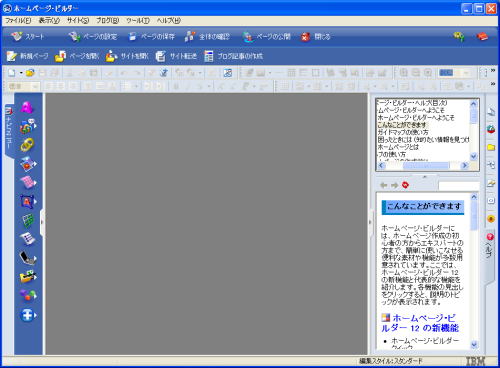The height and width of the screenshot is (368, 500).
Task: Click the blue framed letter A icon
Action: point(28,201)
